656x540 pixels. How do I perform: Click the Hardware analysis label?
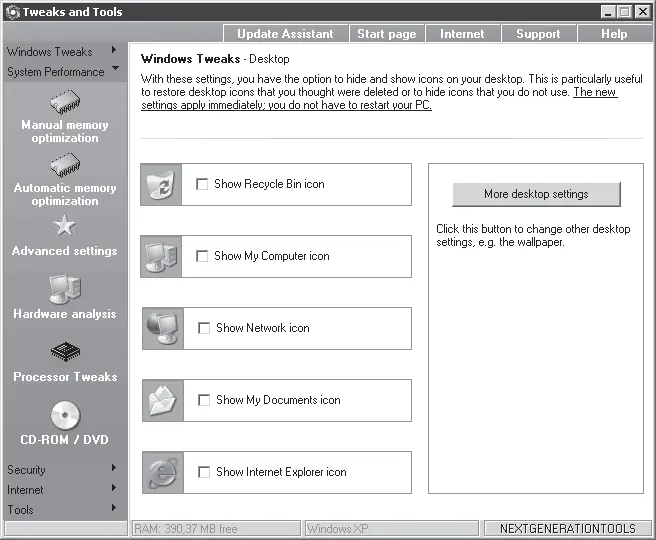click(64, 314)
